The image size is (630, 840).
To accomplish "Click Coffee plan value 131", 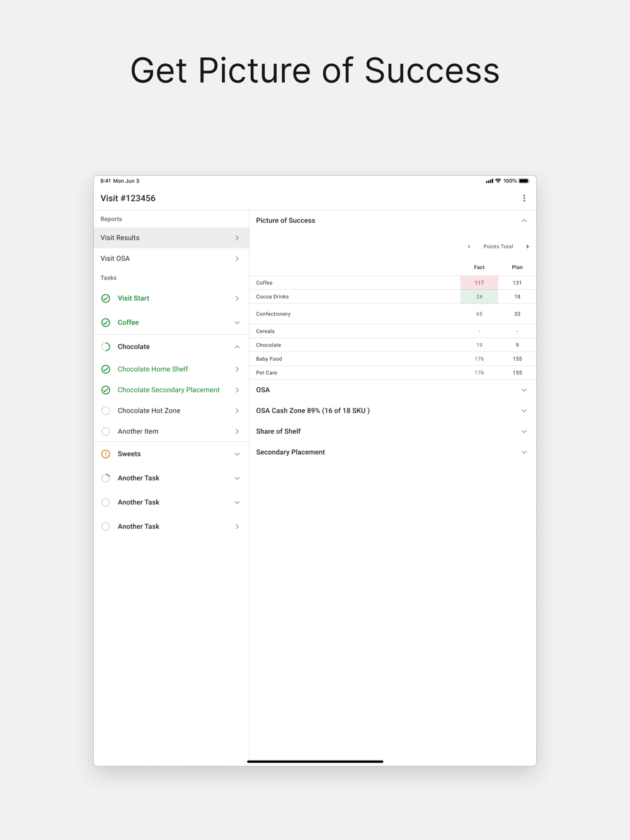I will pos(517,283).
